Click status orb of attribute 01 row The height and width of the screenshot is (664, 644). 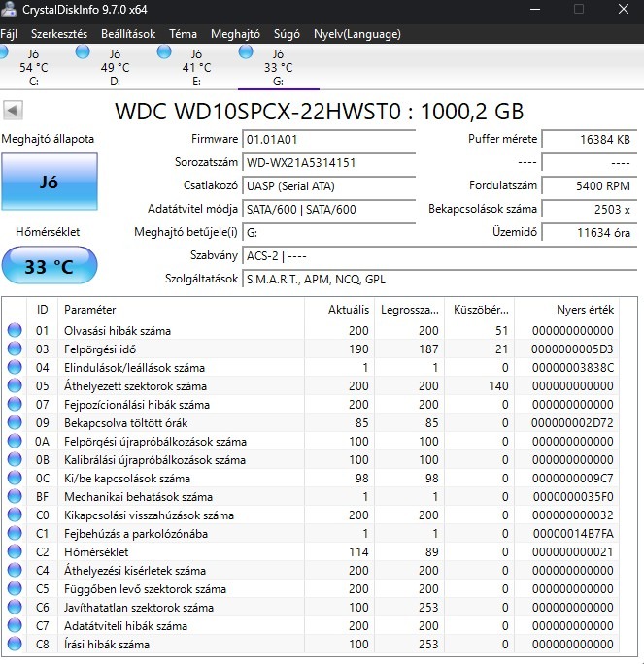coord(15,330)
